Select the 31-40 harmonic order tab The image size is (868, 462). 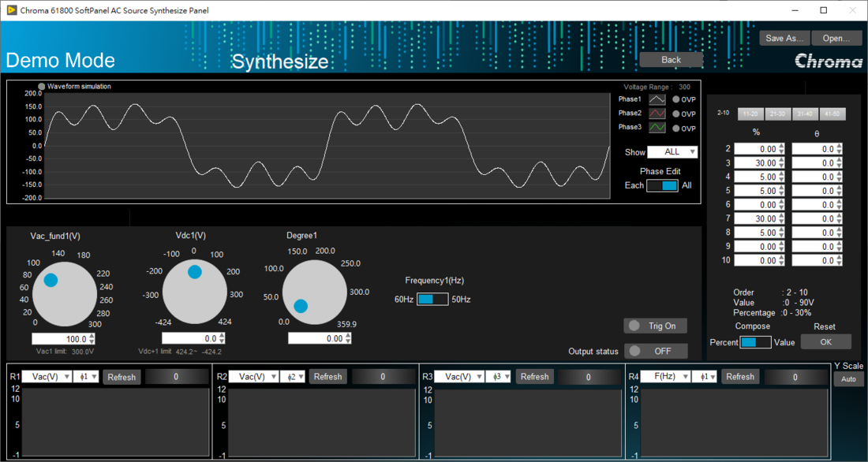click(x=805, y=114)
